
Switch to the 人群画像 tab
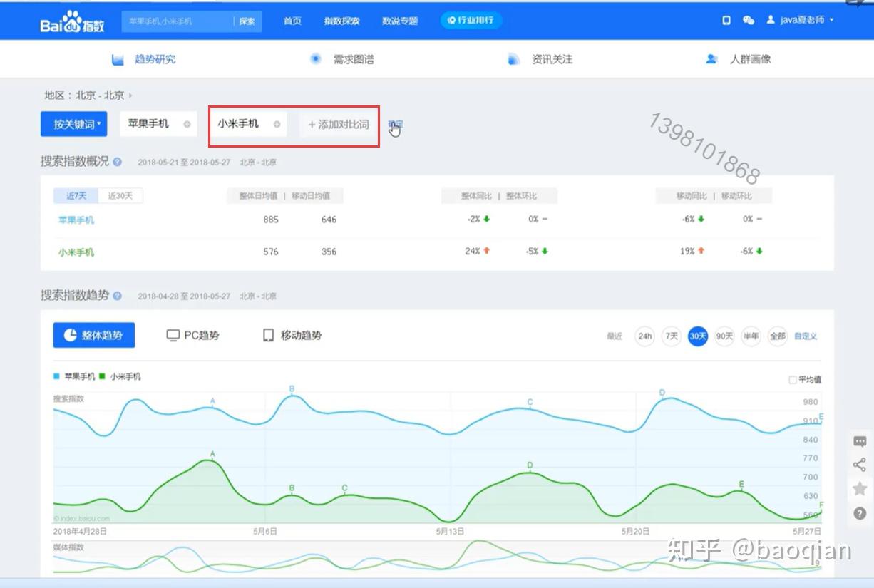point(738,60)
